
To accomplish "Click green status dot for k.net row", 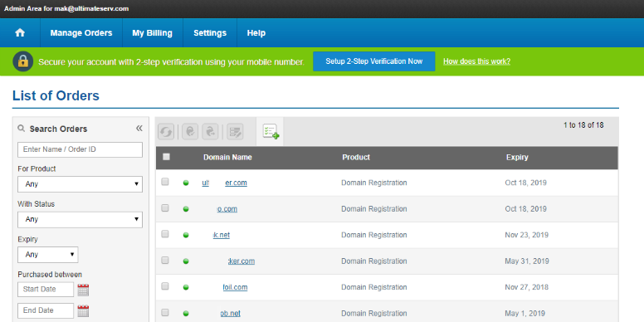I will coord(186,235).
